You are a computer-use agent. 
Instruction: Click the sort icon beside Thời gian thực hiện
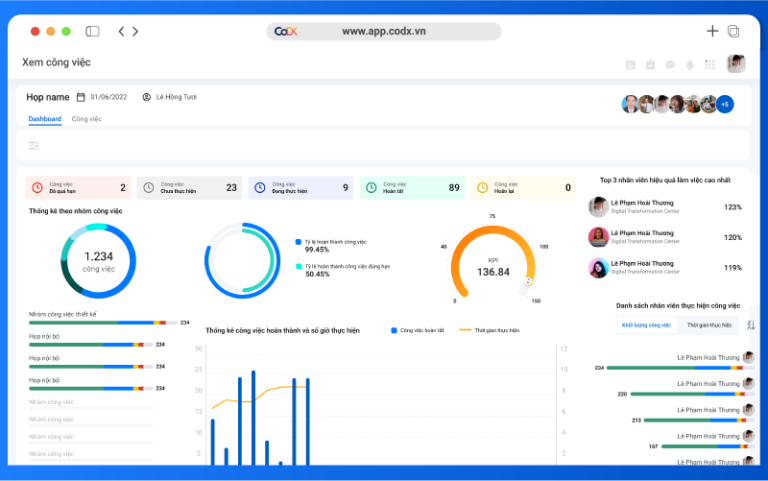click(751, 325)
